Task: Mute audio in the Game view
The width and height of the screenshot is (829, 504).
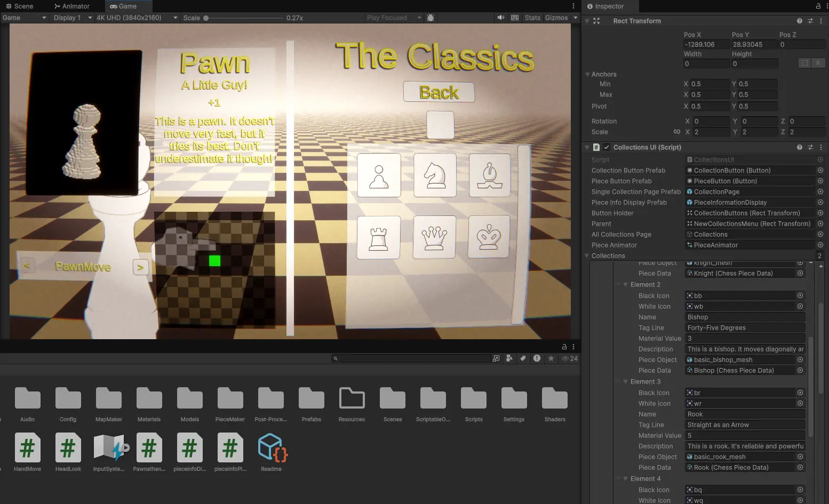Action: (500, 17)
